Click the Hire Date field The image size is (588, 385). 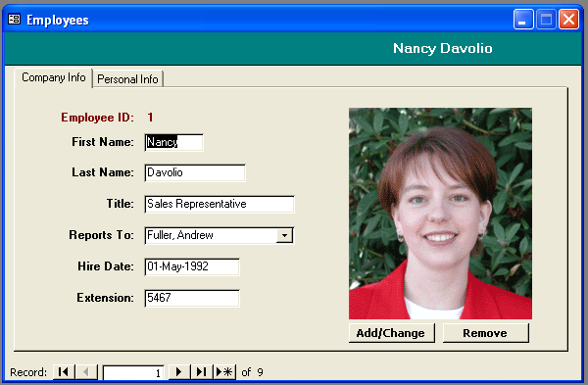[x=192, y=266]
